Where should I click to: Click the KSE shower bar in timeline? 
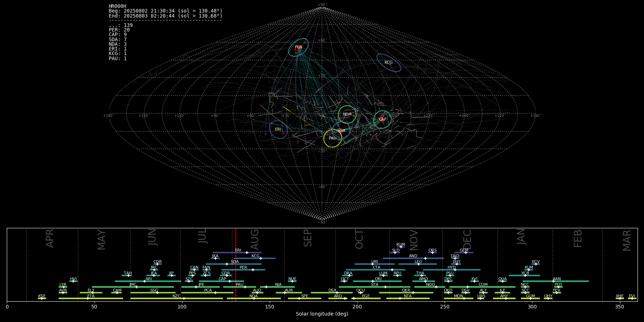(42, 298)
